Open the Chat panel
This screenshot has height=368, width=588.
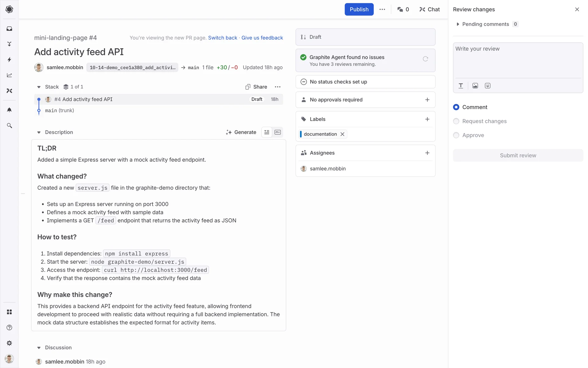point(429,10)
